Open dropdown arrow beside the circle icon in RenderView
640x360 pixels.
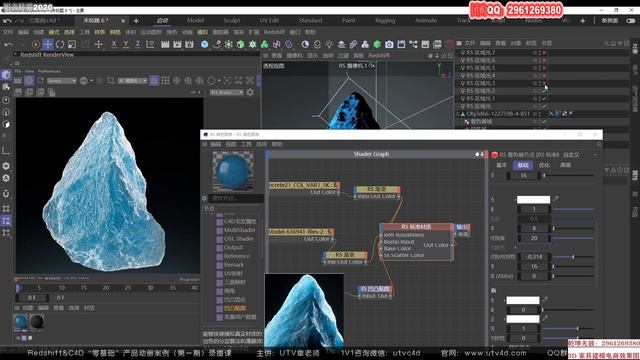point(91,80)
